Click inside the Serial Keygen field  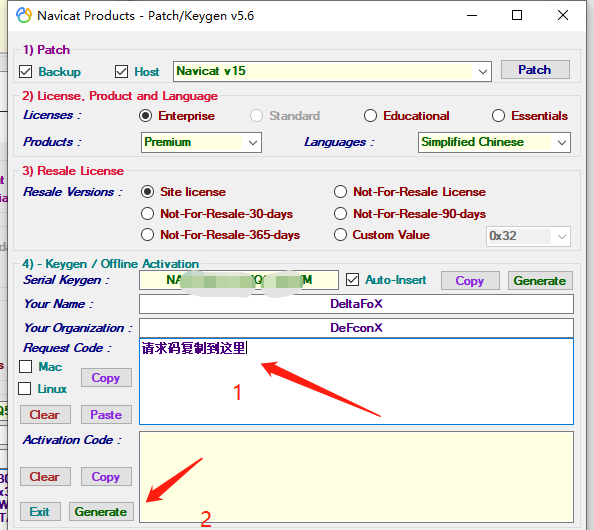[x=239, y=280]
